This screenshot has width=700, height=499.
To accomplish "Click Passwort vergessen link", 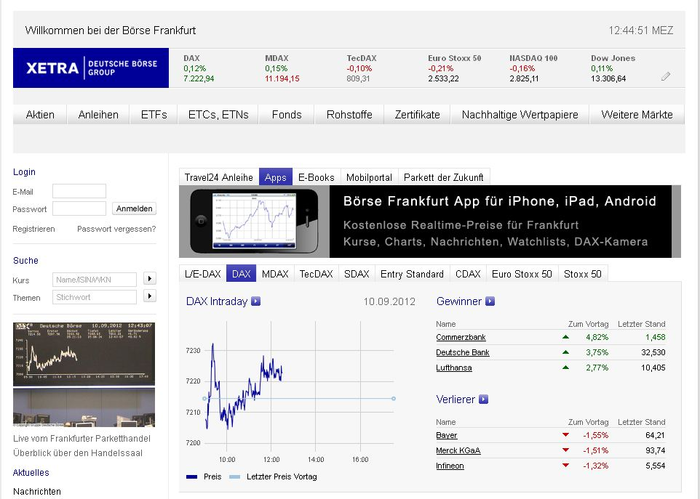I will click(x=117, y=229).
